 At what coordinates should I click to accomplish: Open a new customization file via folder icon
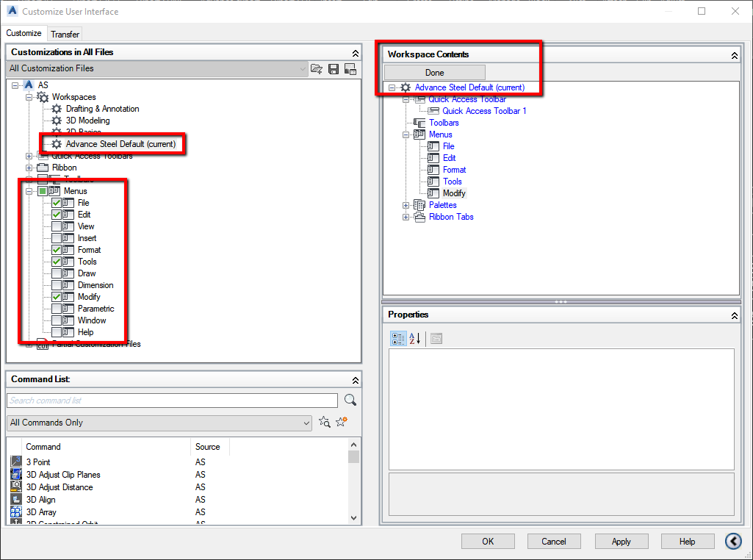(317, 68)
